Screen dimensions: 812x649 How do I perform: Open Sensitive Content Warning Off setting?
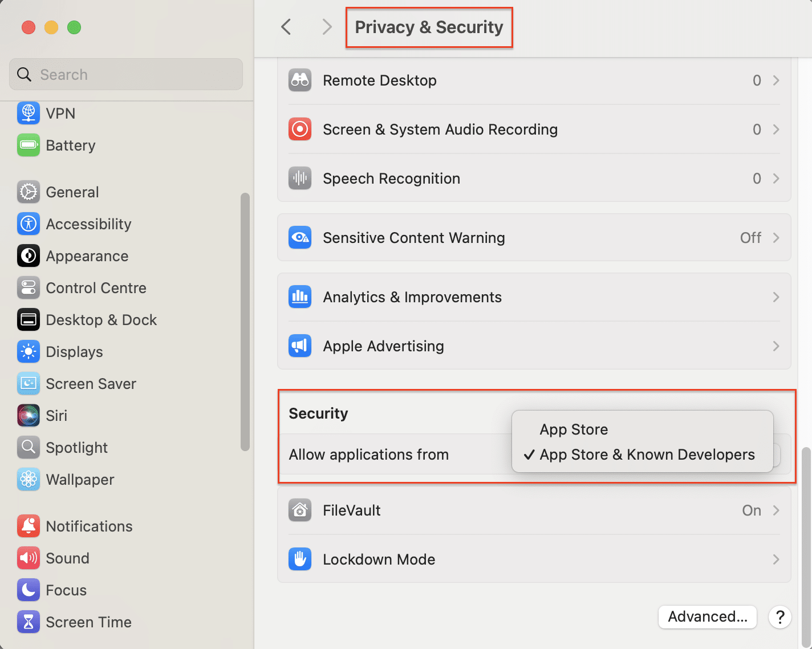click(758, 238)
